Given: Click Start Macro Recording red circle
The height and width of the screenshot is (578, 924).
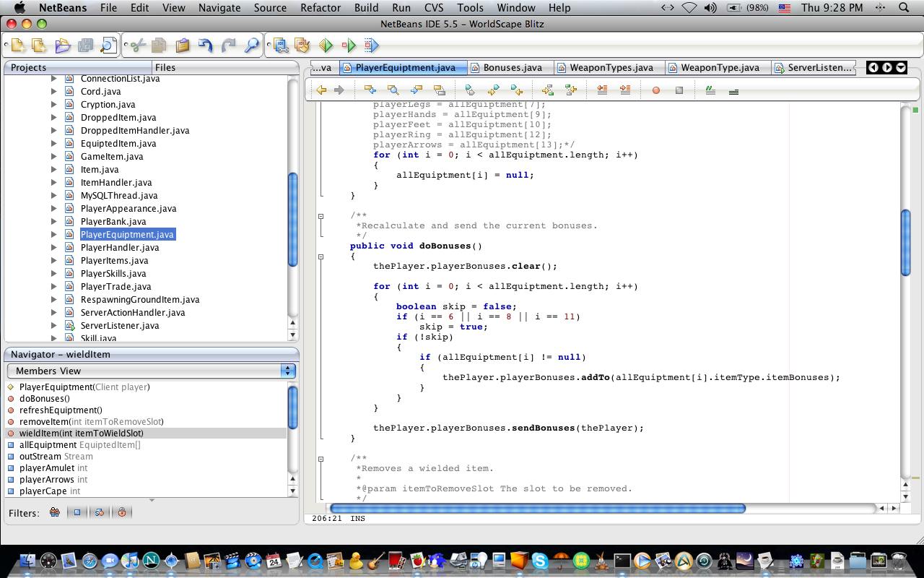Looking at the screenshot, I should [656, 90].
